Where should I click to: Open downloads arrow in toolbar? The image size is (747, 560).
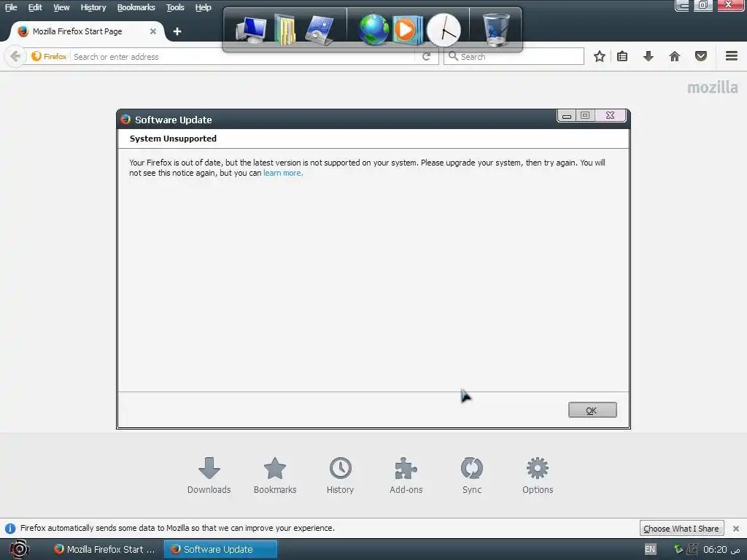(x=648, y=57)
